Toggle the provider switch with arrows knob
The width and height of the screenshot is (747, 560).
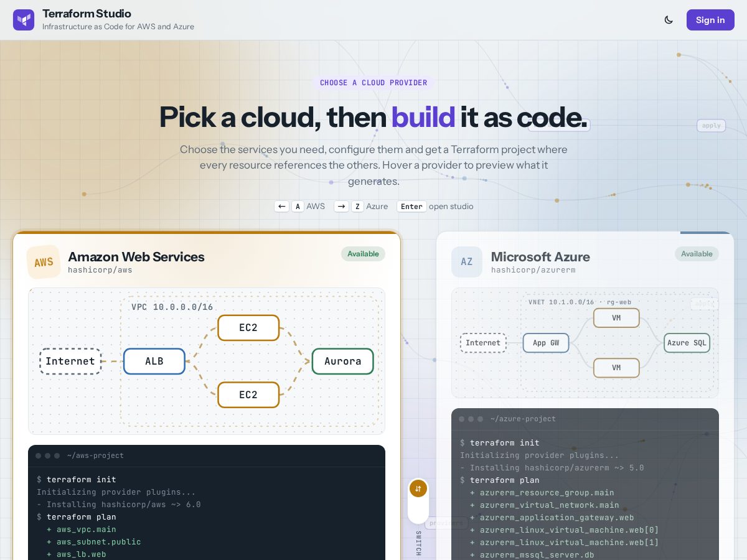coord(418,488)
